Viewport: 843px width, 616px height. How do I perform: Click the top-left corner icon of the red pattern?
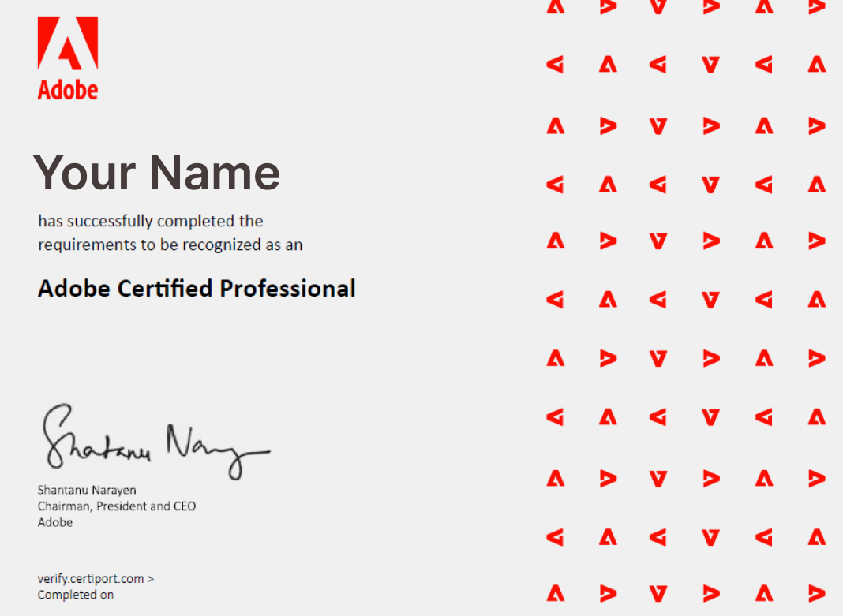pos(556,8)
